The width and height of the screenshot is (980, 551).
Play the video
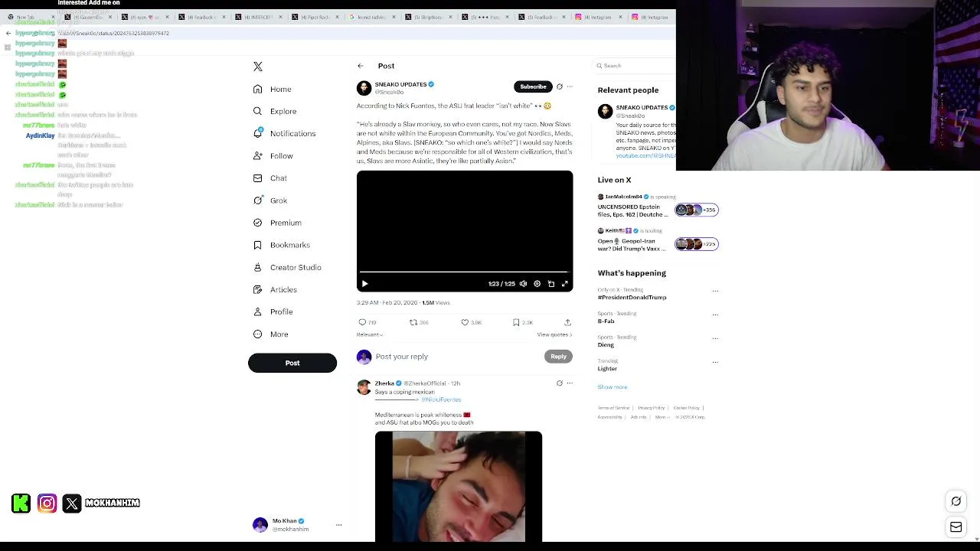[x=365, y=284]
